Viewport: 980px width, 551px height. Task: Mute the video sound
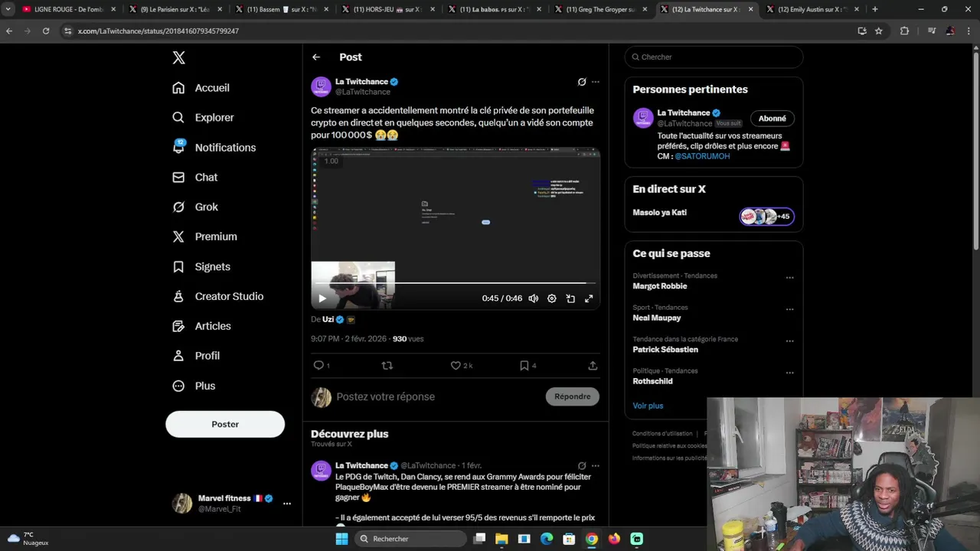[534, 298]
